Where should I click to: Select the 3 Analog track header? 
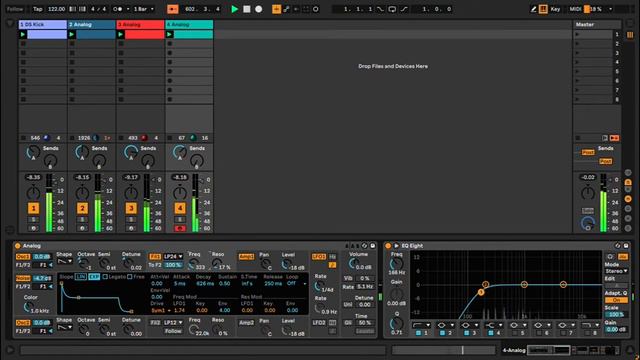140,24
